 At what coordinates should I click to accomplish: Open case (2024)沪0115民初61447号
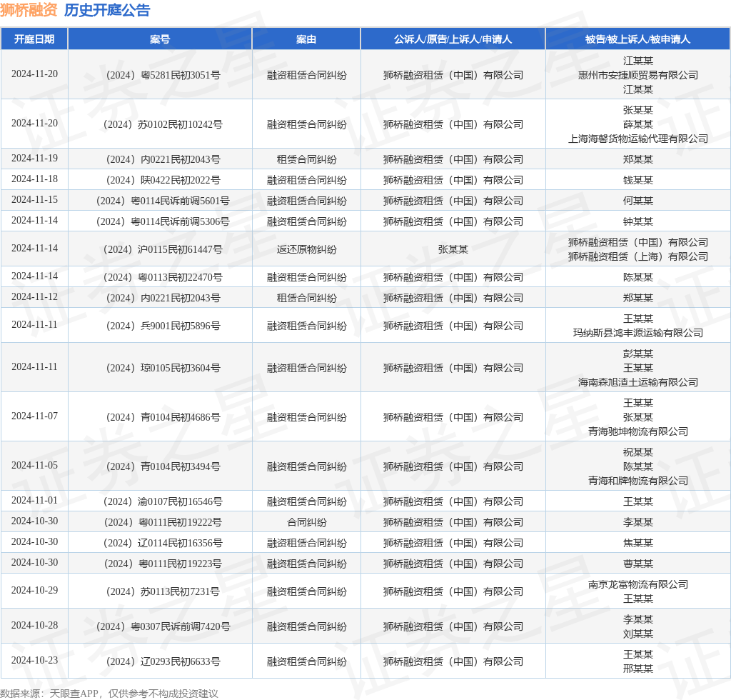160,249
